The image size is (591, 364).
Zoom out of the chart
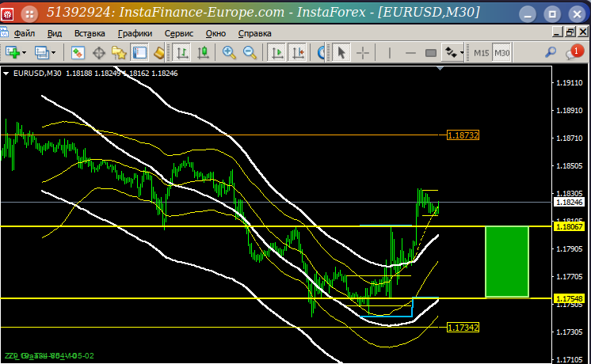pyautogui.click(x=250, y=52)
